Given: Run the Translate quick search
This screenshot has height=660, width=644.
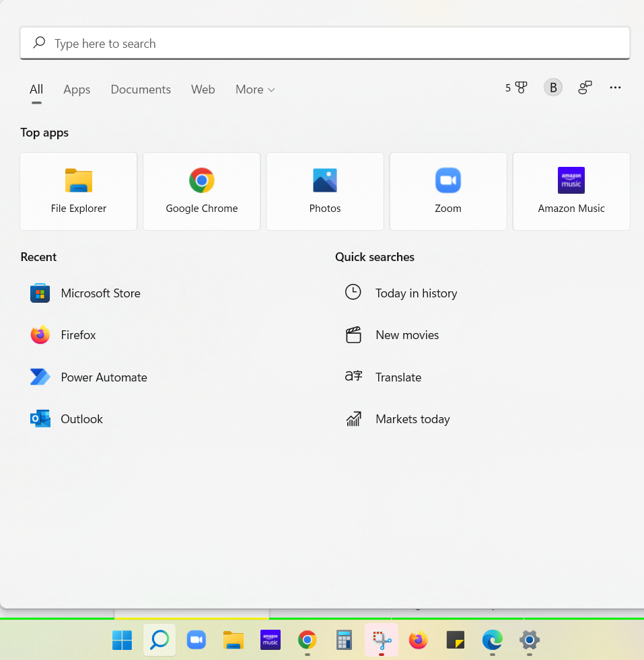Looking at the screenshot, I should (x=398, y=377).
